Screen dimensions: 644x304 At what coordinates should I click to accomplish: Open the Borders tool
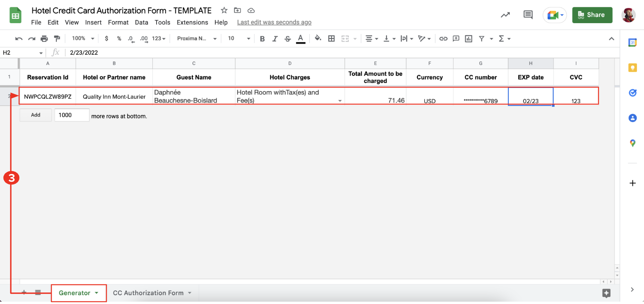pyautogui.click(x=331, y=39)
